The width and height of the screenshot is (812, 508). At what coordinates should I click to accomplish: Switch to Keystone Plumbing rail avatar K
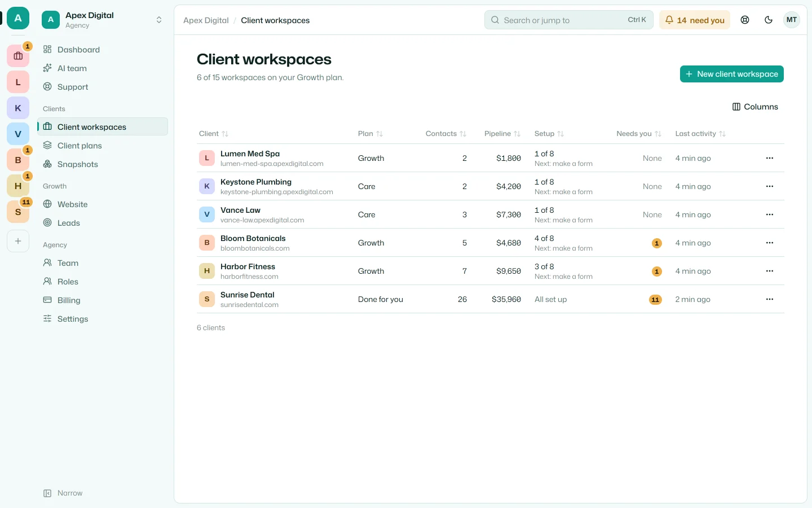click(x=18, y=108)
